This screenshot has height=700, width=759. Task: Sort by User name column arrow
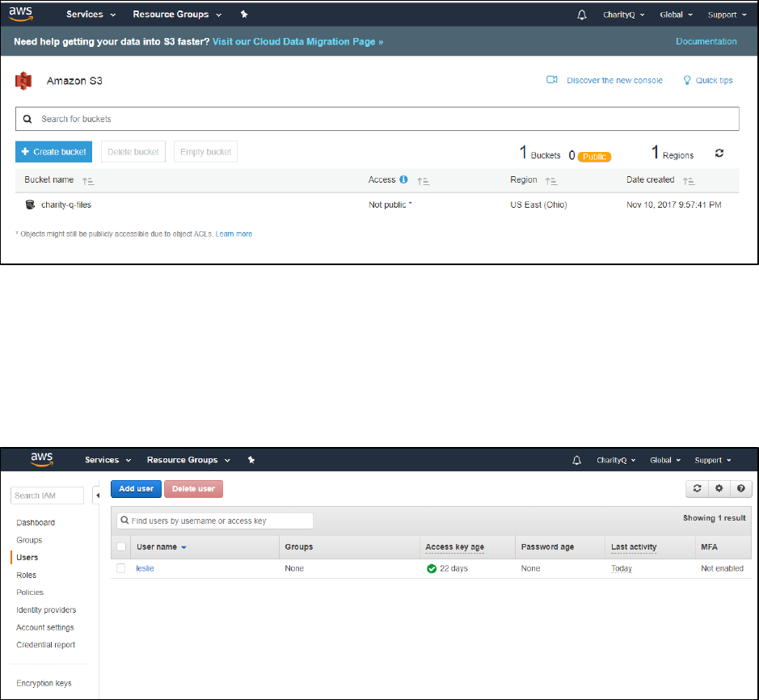(x=184, y=547)
